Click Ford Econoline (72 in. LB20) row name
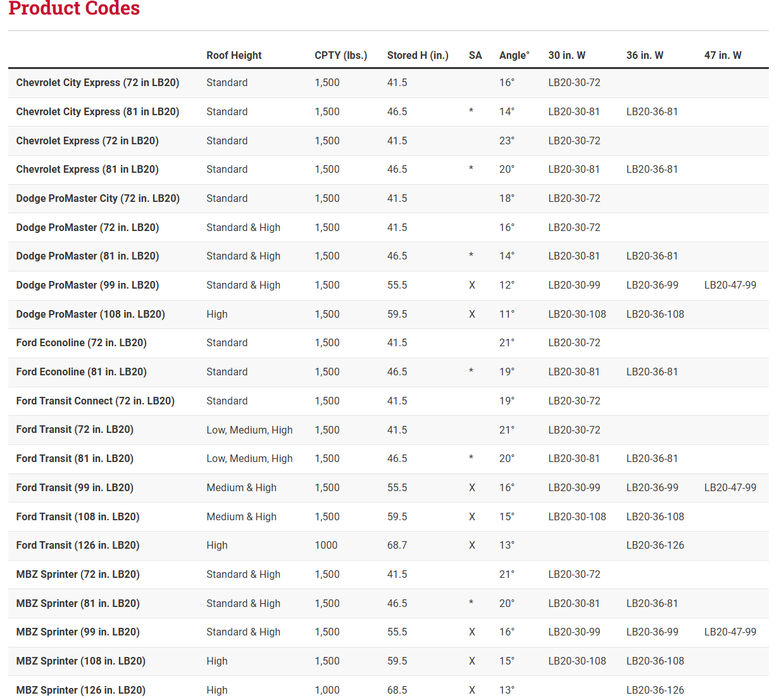This screenshot has height=700, width=779. tap(81, 343)
